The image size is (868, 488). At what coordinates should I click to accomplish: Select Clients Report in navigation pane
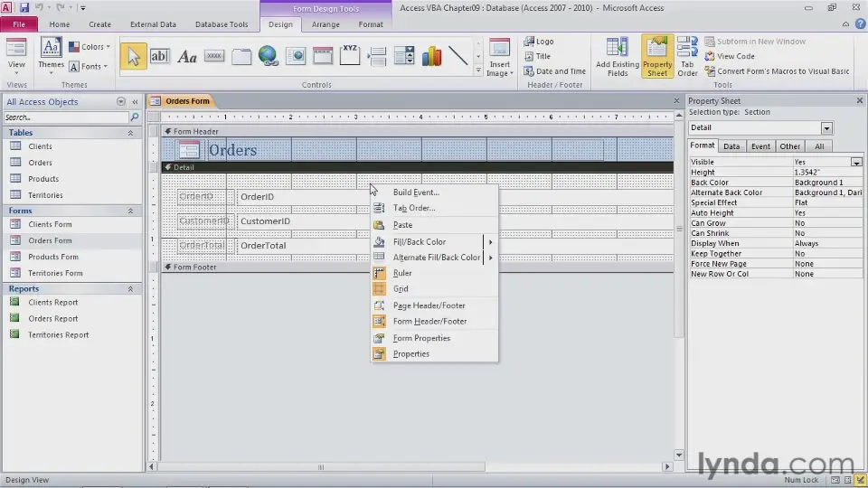pos(53,303)
